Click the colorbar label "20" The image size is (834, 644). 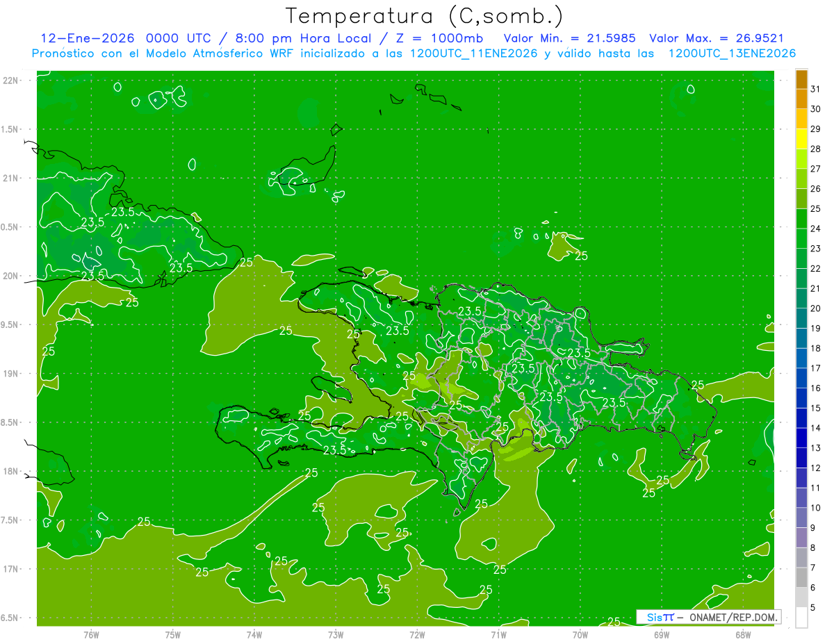click(815, 308)
